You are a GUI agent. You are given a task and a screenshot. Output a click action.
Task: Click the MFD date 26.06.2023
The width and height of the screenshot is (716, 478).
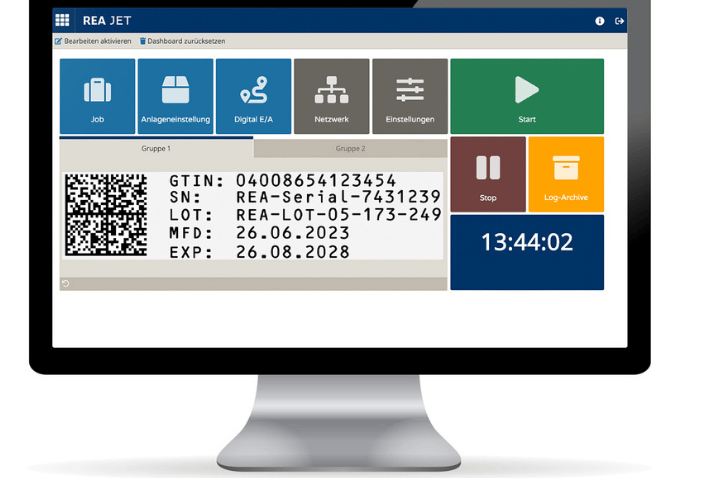[293, 233]
